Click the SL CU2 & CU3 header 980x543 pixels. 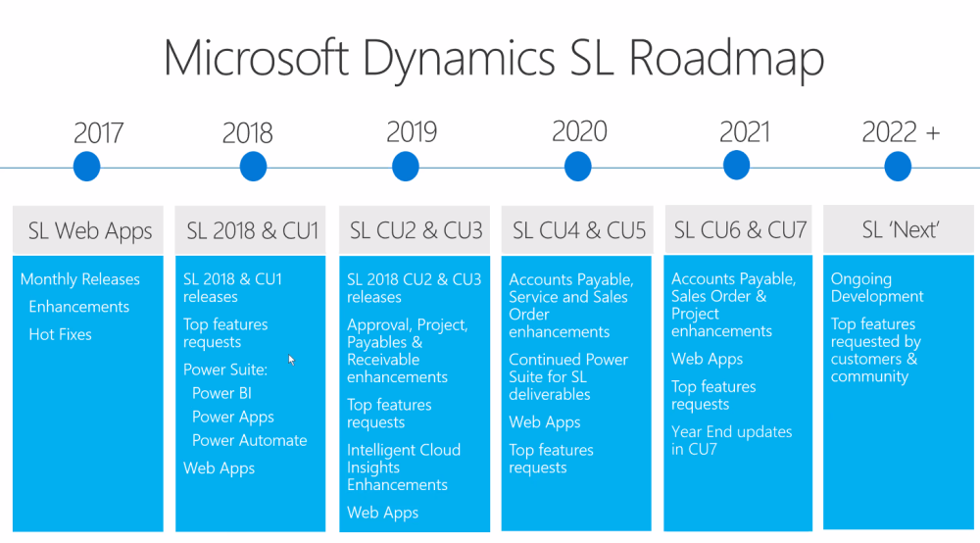[x=416, y=231]
